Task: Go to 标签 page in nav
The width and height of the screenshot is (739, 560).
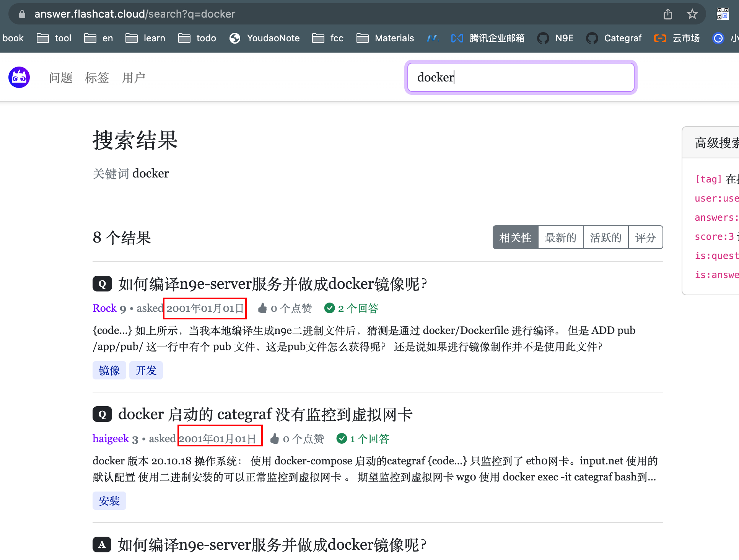Action: click(x=97, y=78)
